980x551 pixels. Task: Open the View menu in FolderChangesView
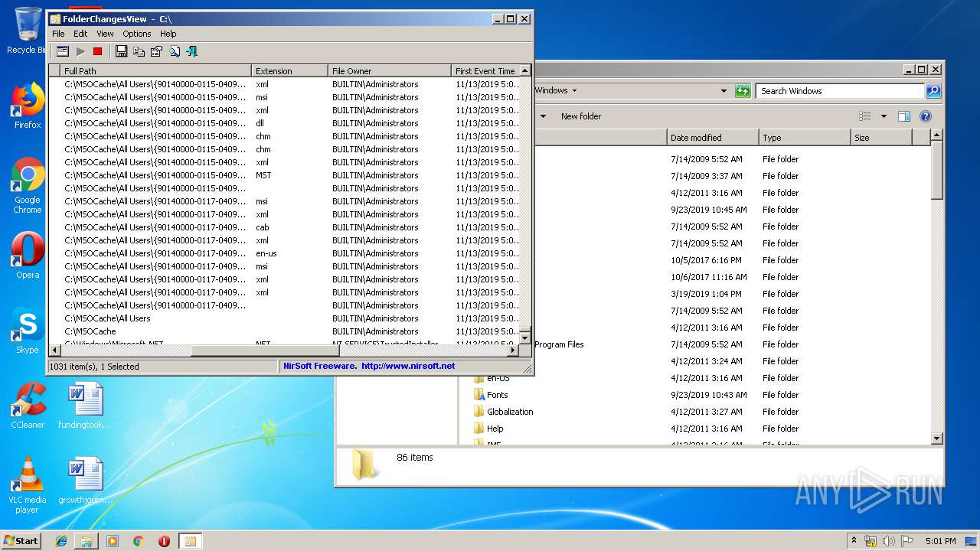click(x=105, y=34)
